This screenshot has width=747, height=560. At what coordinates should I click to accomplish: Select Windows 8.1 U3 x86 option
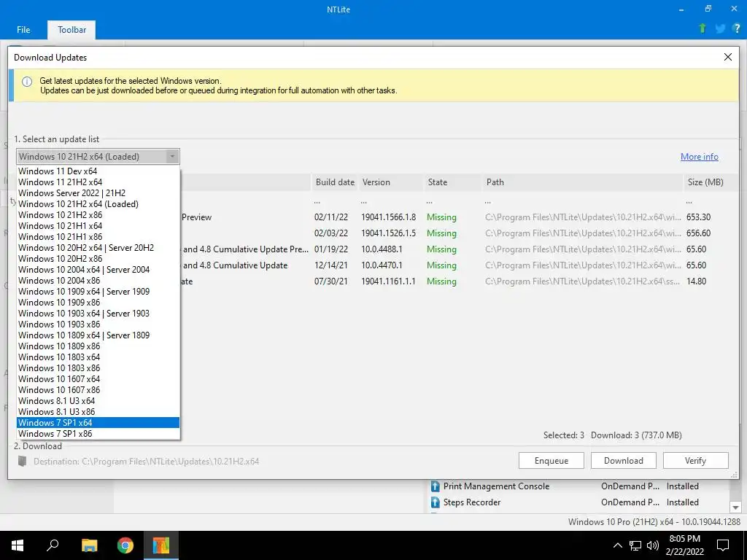pos(98,412)
